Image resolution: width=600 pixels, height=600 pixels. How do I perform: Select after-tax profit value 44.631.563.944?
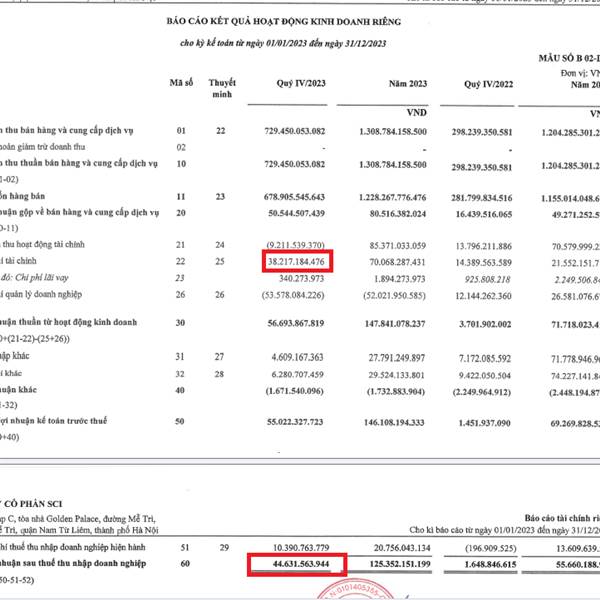[301, 564]
